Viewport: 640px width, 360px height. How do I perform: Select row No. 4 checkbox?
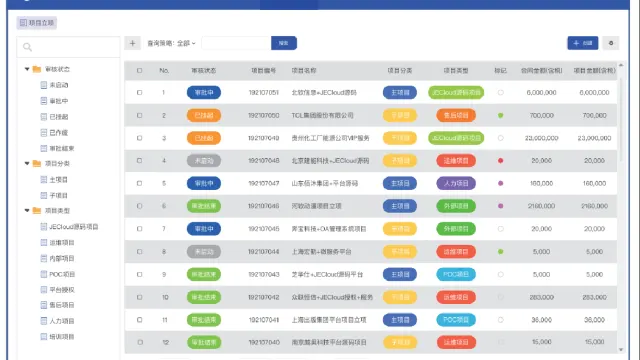(140, 161)
